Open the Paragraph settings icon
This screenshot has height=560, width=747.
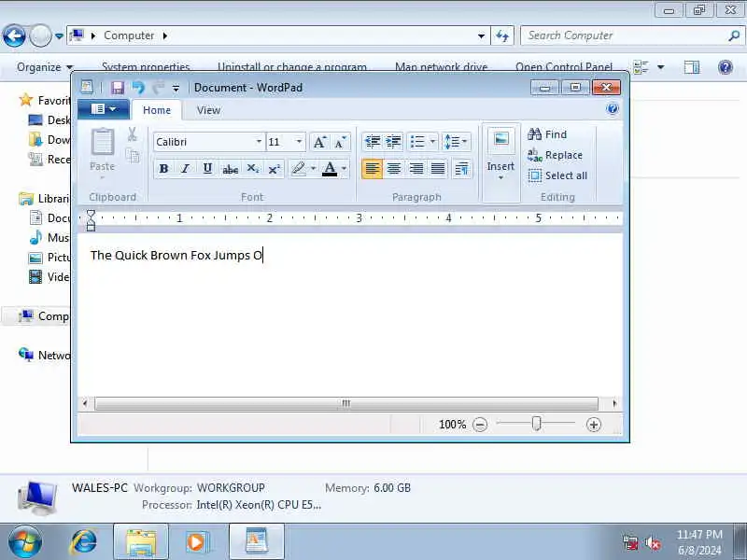point(461,169)
